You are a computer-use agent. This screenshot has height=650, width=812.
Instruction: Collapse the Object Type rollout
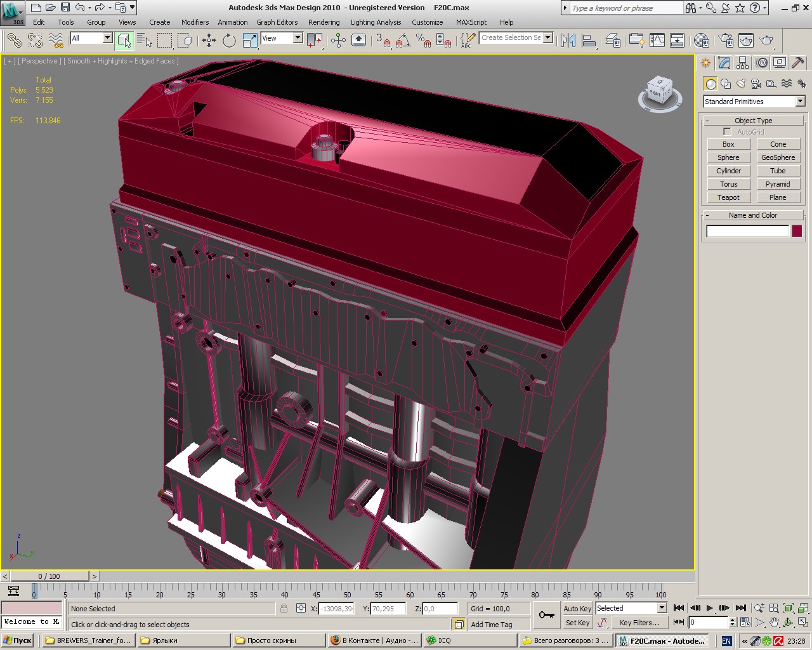point(753,121)
